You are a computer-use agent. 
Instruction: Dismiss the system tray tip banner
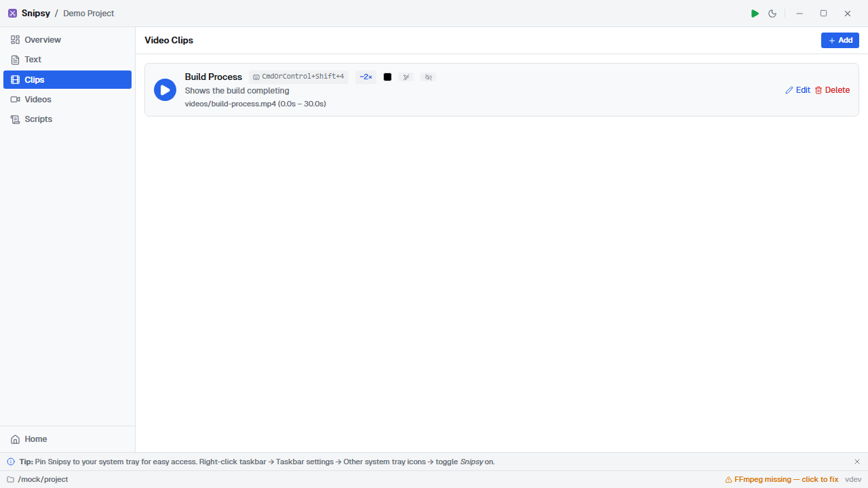pos(856,462)
